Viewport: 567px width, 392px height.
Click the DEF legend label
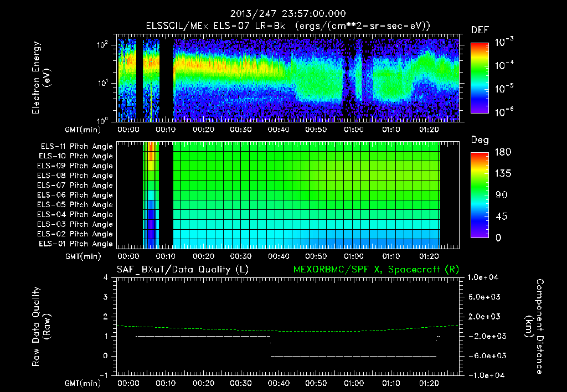tap(480, 30)
